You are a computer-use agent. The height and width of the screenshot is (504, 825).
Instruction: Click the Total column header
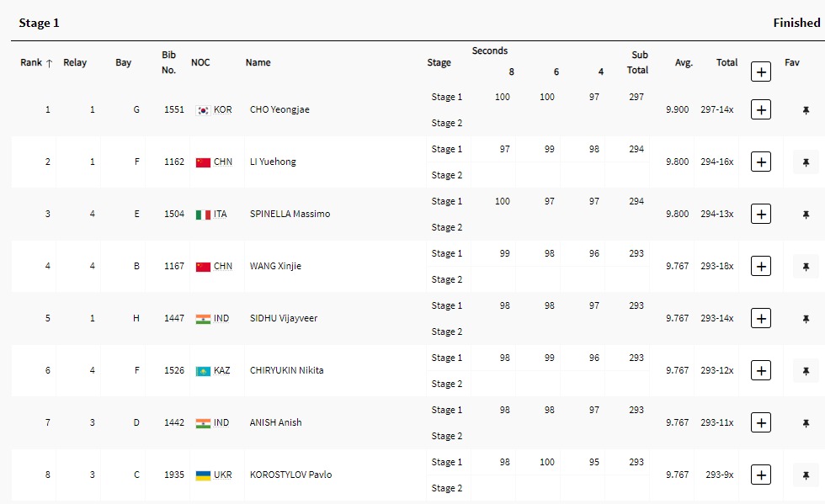tap(727, 62)
